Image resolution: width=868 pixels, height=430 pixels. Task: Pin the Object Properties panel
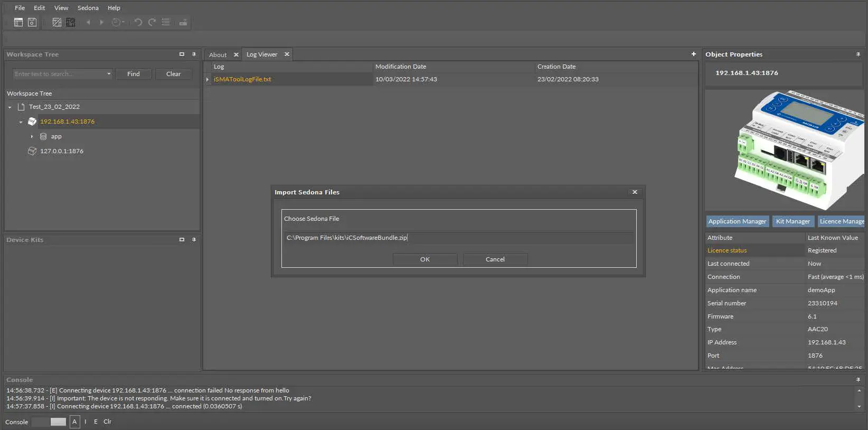click(858, 54)
